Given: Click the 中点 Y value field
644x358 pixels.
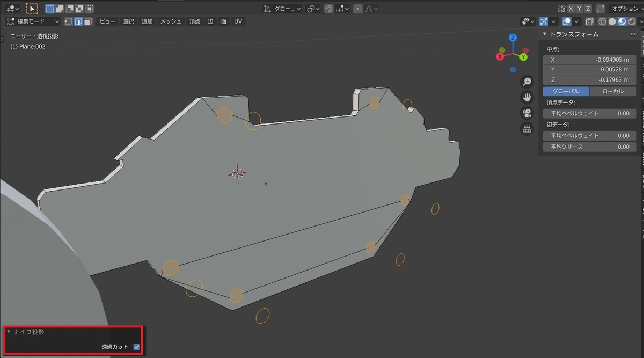Looking at the screenshot, I should pyautogui.click(x=589, y=70).
